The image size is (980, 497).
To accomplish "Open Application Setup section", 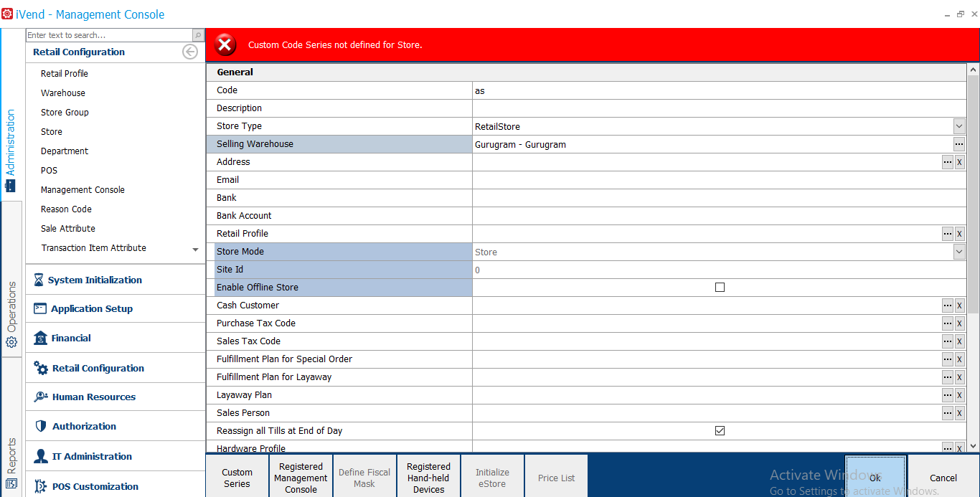I will click(x=116, y=309).
